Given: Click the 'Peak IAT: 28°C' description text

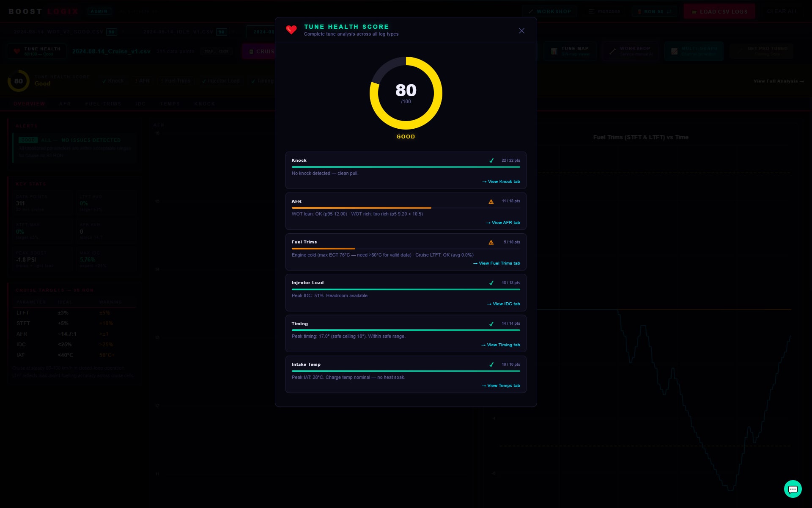Looking at the screenshot, I should (348, 378).
